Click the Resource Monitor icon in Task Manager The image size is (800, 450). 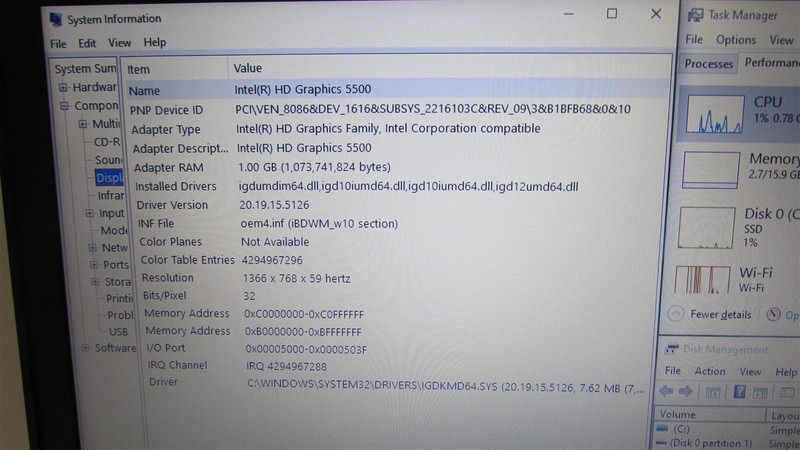point(773,314)
